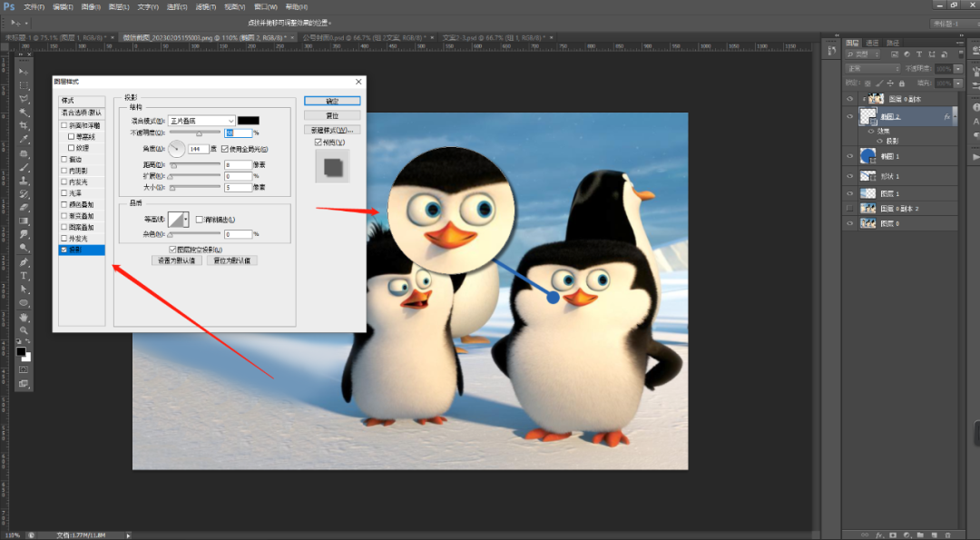Open the 文件(F) menu
The image size is (980, 540).
34,7
